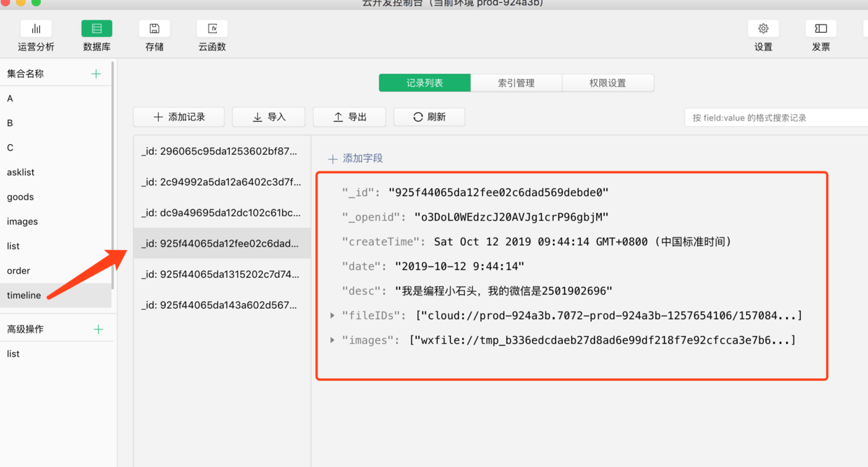Switch to the 索引管理 tab
Screen dimensions: 868x467
pos(516,83)
